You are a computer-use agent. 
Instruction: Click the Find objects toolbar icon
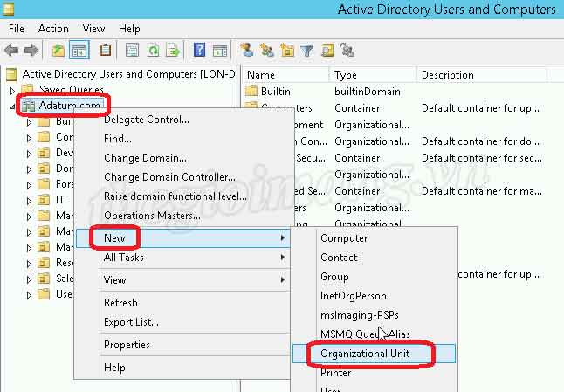[327, 50]
